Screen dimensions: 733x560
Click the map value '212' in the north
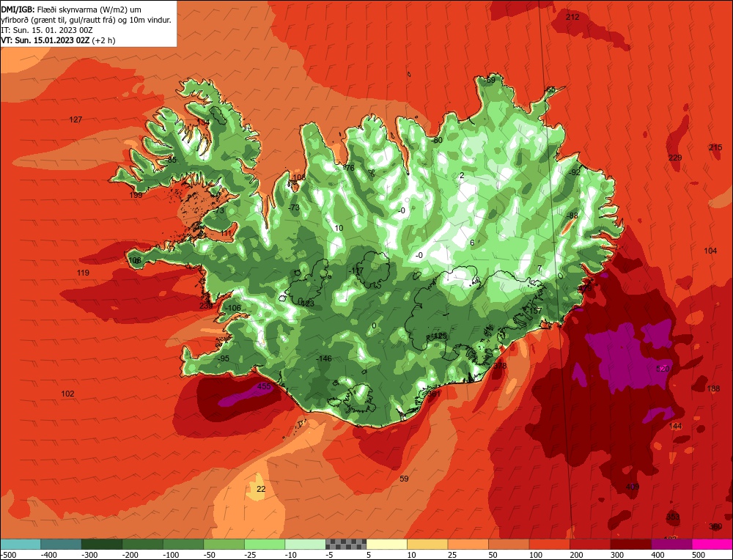572,18
